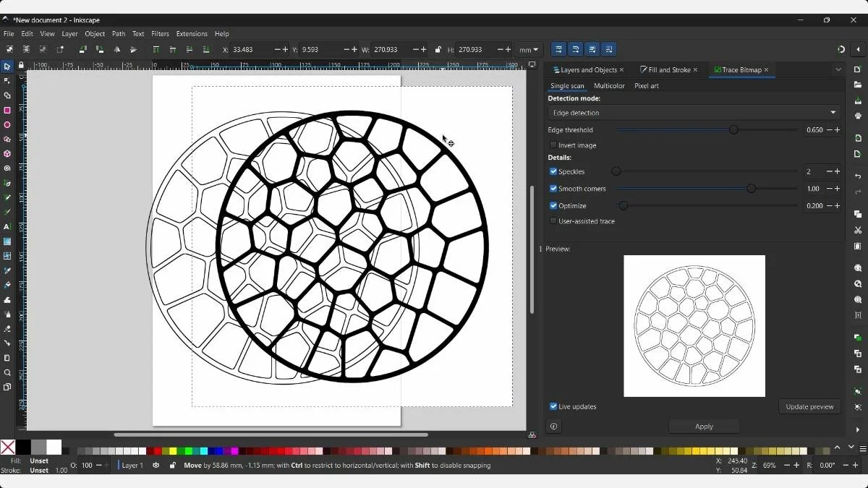Click the Trace Bitmap info button
The image size is (868, 488).
(554, 427)
